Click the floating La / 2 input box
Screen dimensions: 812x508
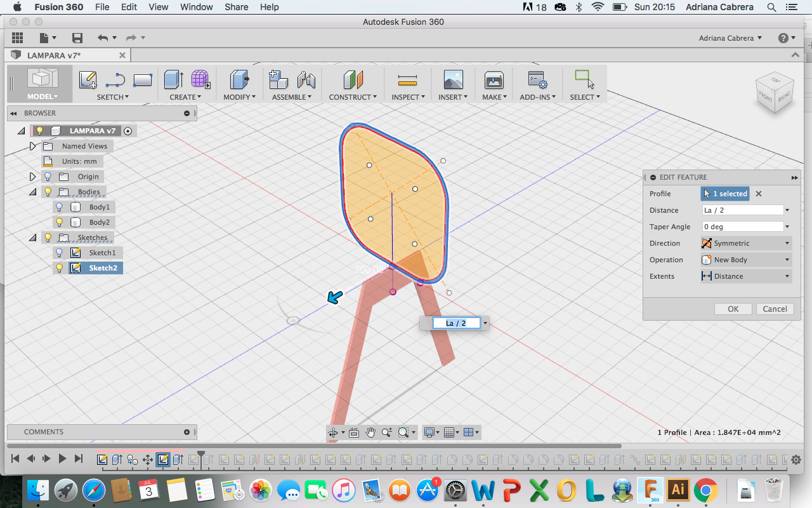(456, 323)
